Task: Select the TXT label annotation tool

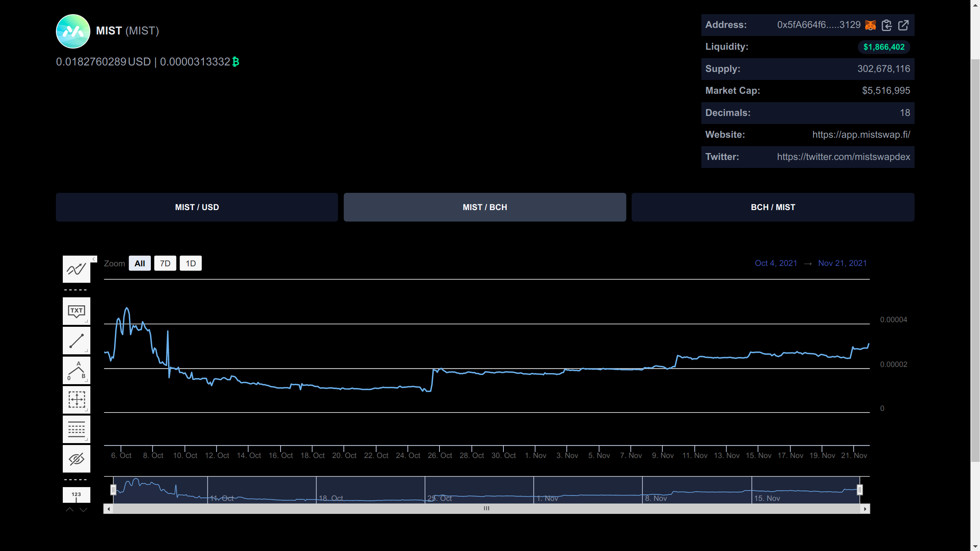Action: pos(77,311)
